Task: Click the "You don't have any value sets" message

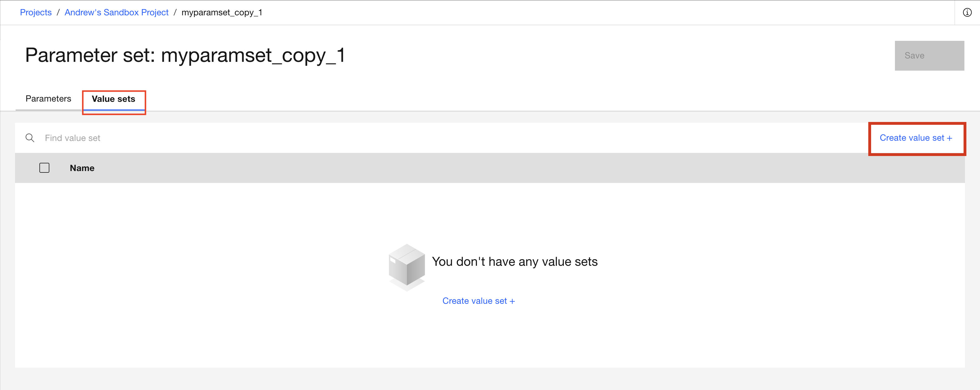Action: click(x=514, y=262)
